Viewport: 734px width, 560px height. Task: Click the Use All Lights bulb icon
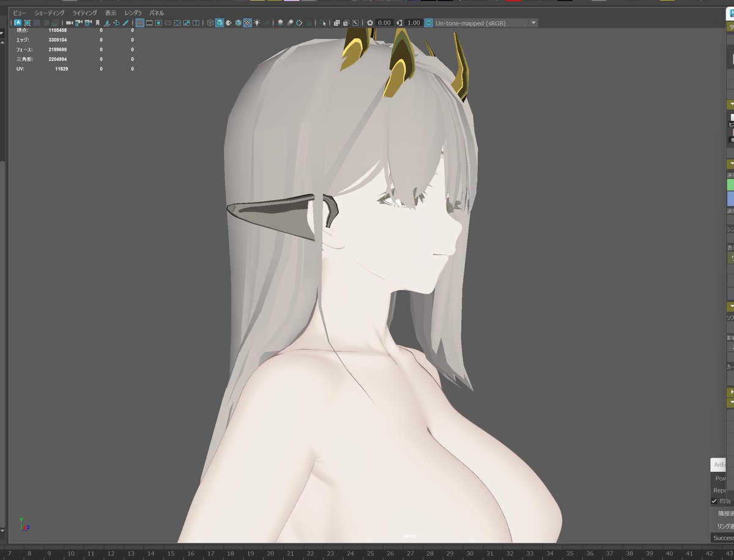coord(256,23)
